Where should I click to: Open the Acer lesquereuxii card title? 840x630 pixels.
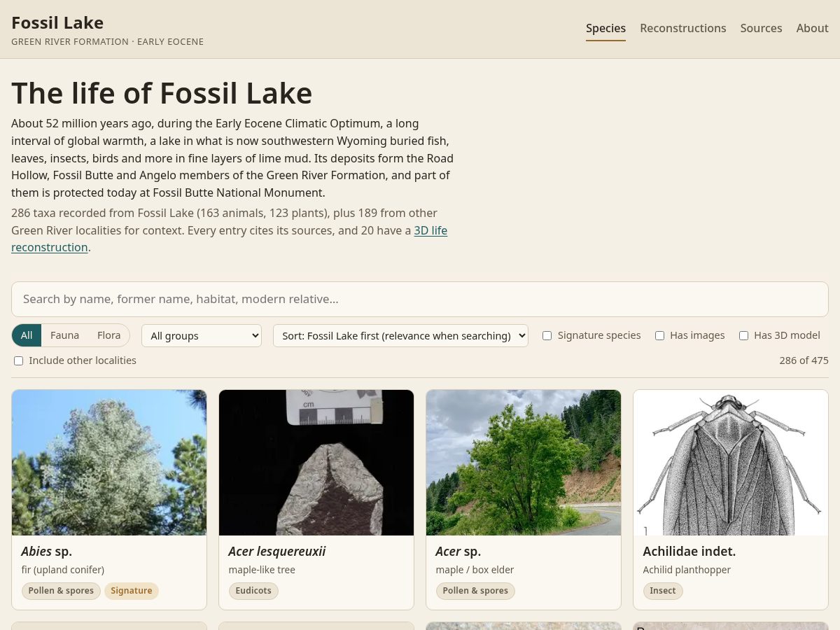[x=277, y=551]
